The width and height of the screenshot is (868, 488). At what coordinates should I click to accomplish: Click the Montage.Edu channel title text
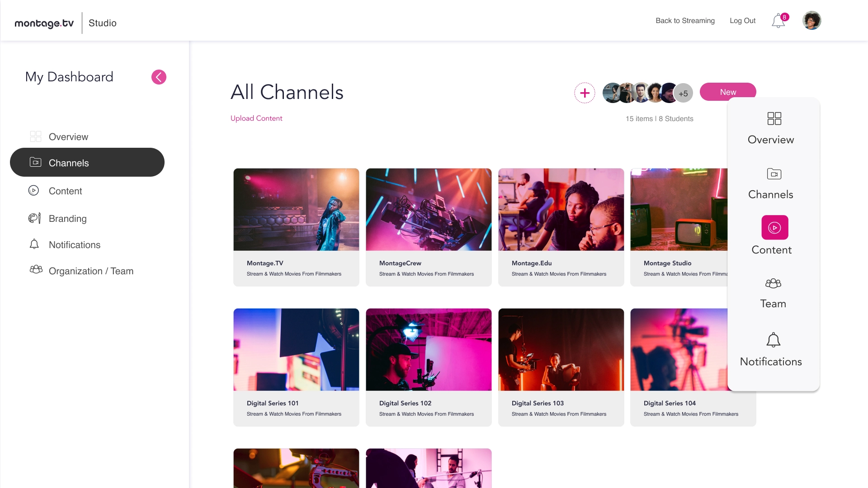pos(532,263)
